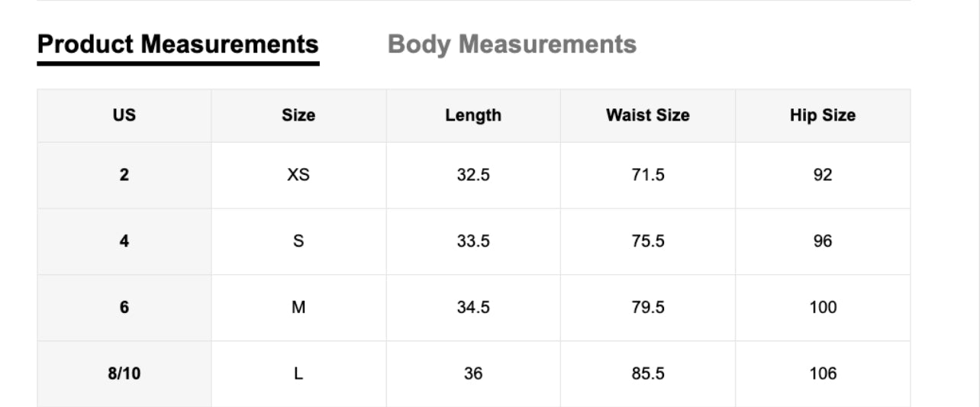Click the 85.5 waist size value
980x407 pixels.
click(x=647, y=373)
